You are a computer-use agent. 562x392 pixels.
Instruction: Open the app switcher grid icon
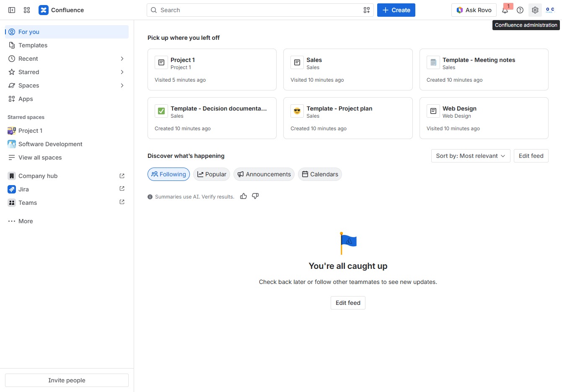pyautogui.click(x=27, y=10)
